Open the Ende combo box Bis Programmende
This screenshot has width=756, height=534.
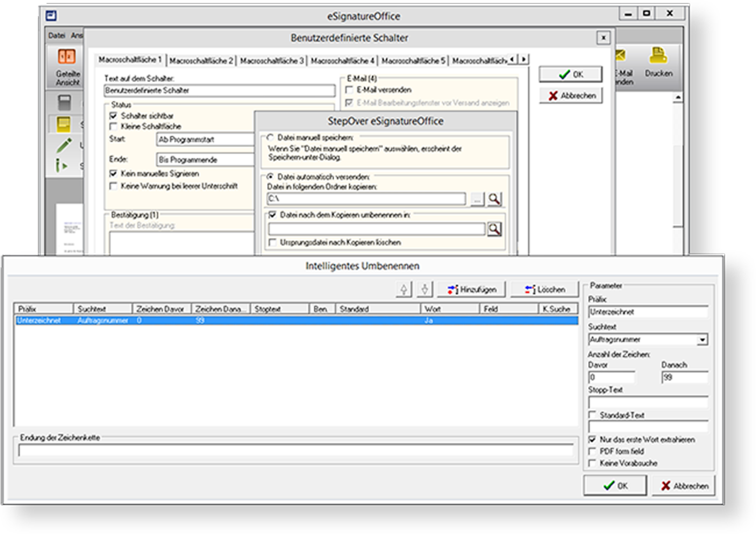coord(206,159)
